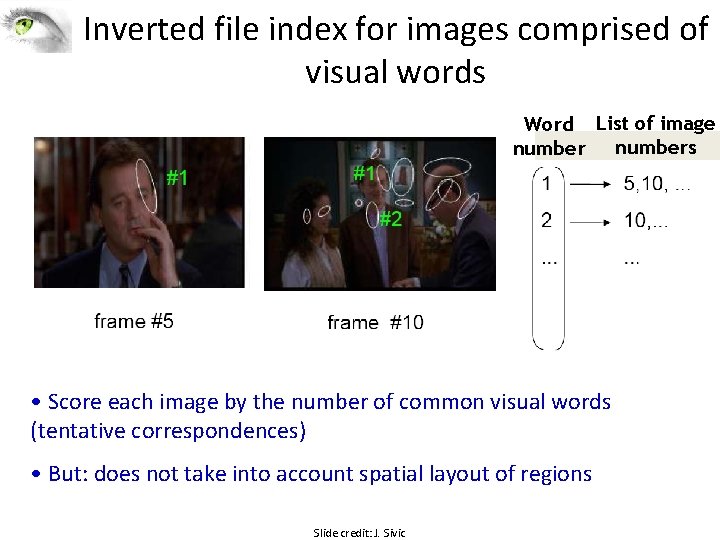Click word number 2 in the index

(x=546, y=220)
